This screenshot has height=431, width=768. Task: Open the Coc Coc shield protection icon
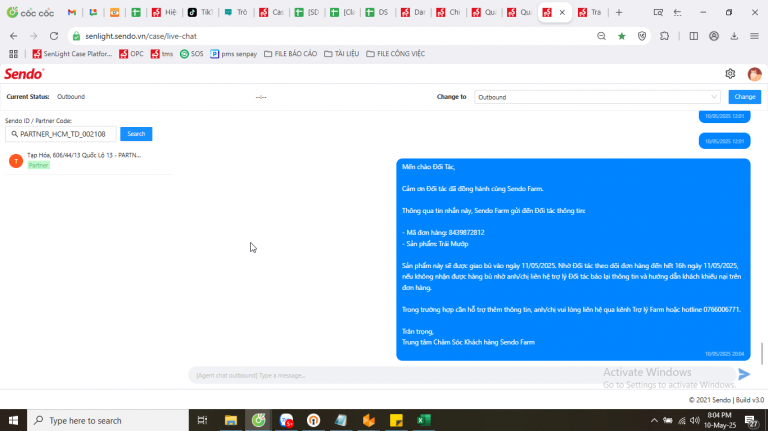(642, 36)
